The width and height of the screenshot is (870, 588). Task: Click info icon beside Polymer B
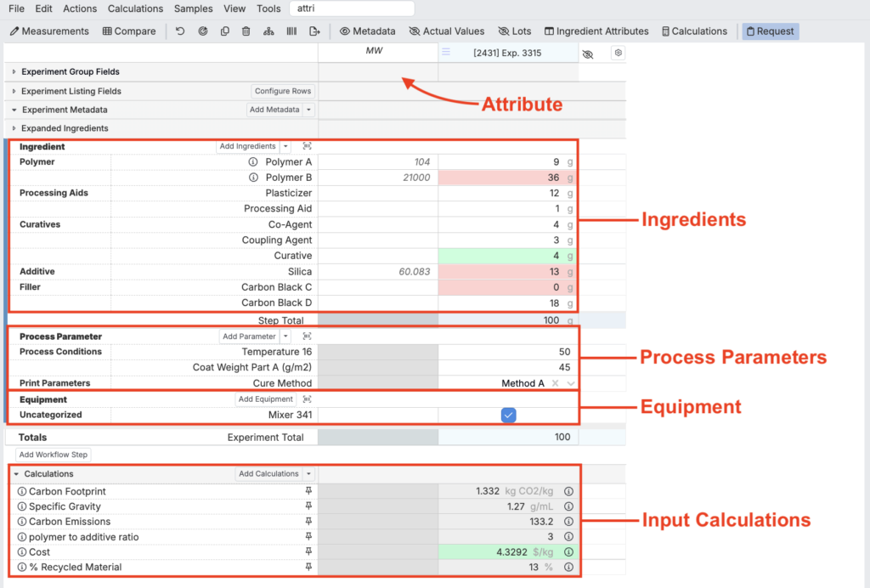click(x=252, y=178)
